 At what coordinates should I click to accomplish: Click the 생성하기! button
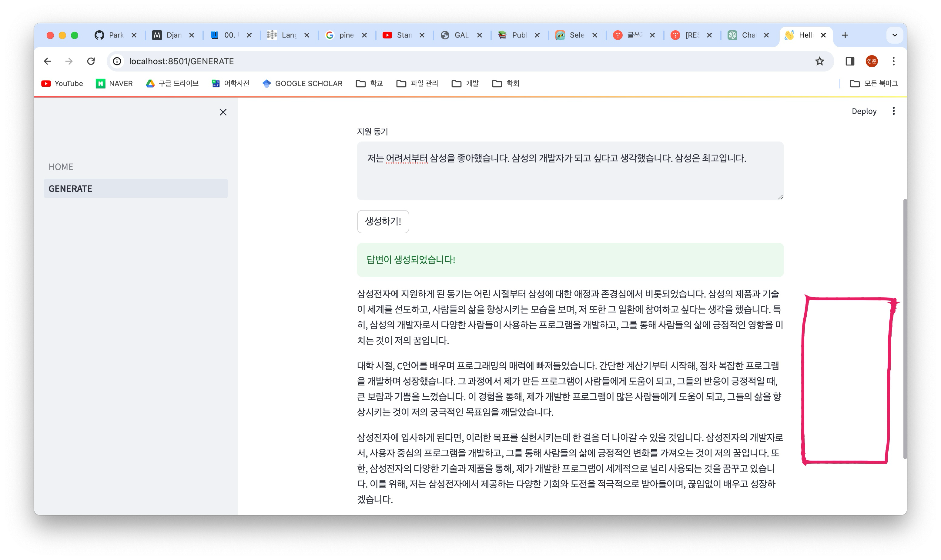383,222
